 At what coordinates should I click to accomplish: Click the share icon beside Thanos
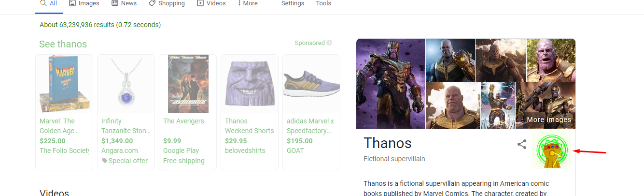tap(522, 144)
